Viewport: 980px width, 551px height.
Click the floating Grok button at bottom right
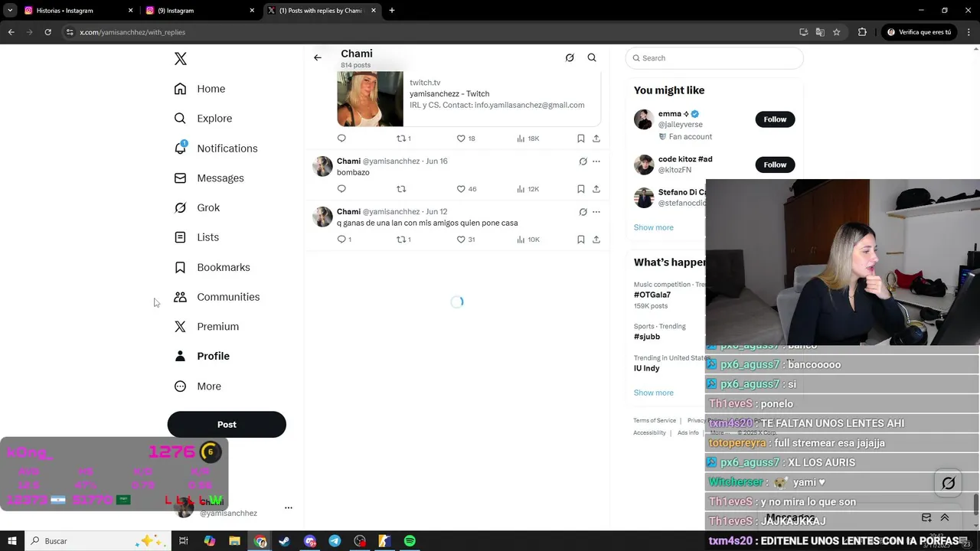949,483
